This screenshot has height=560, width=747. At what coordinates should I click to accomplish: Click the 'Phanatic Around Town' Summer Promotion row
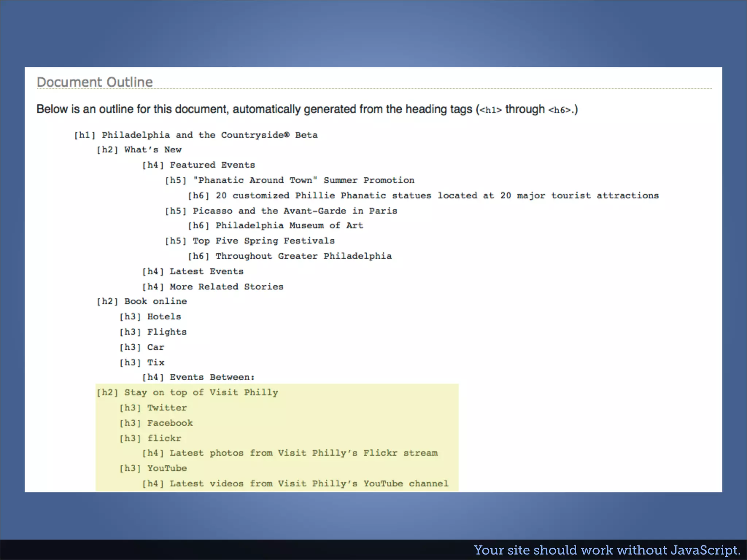290,180
